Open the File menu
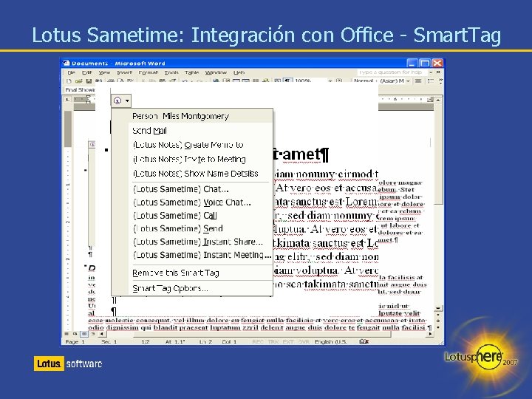Image resolution: width=532 pixels, height=399 pixels. point(71,72)
